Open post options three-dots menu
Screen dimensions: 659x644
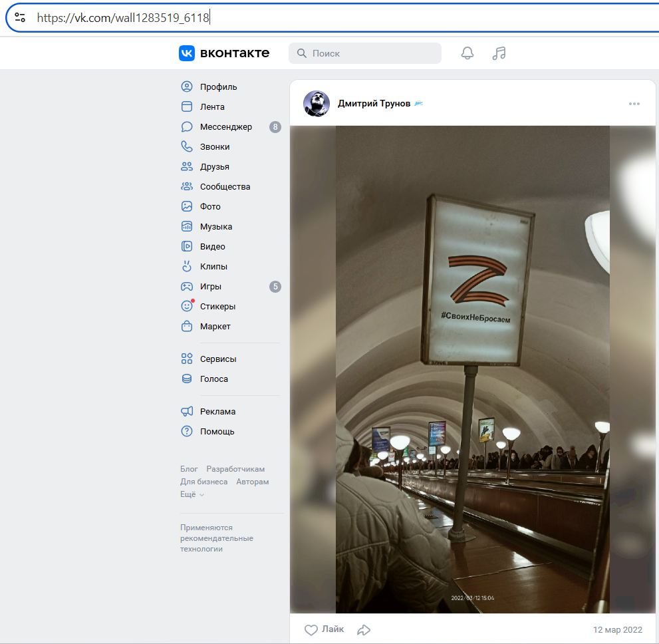tap(634, 104)
